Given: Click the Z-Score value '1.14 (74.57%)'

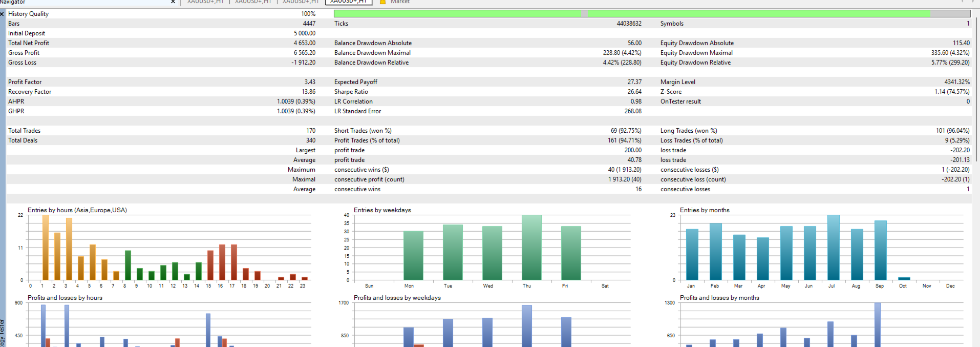Looking at the screenshot, I should click(x=952, y=92).
